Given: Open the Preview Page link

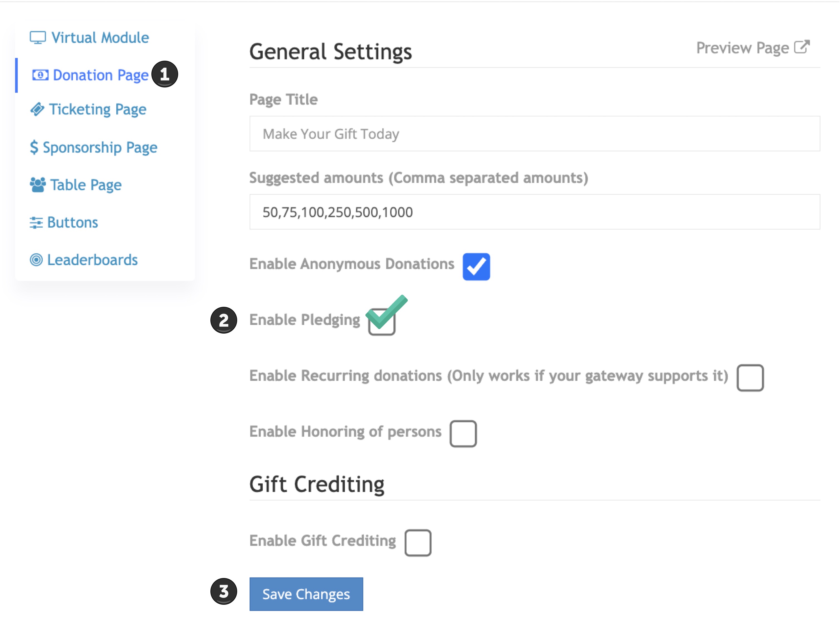Looking at the screenshot, I should (x=753, y=48).
